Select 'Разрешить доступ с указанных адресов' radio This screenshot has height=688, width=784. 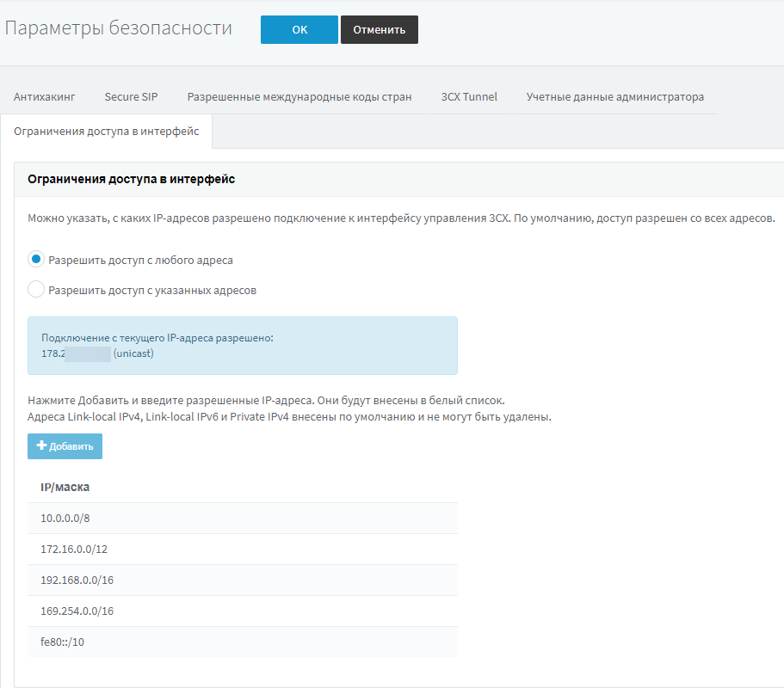(x=36, y=290)
